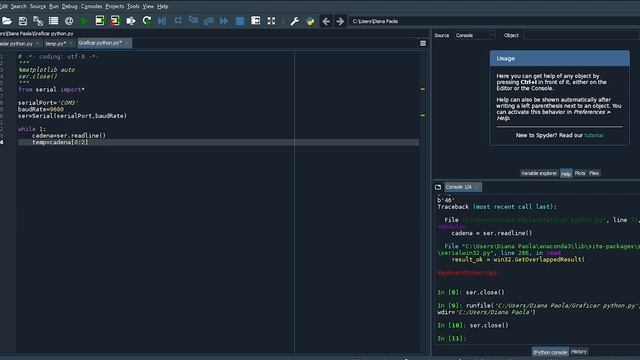
Task: Open PYTHONPATH manager python icon
Action: [x=310, y=21]
